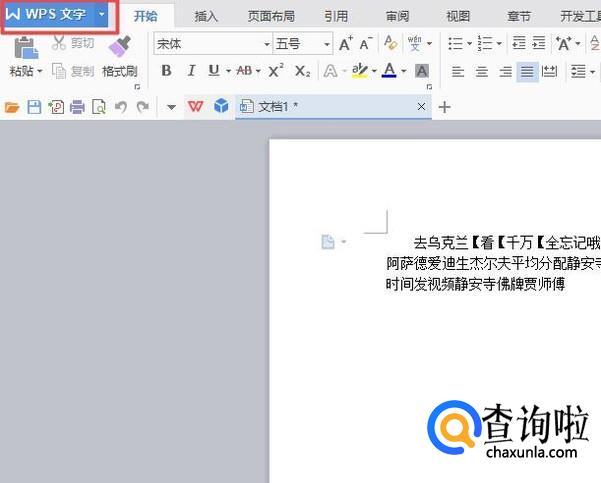Open the 页面布局 ribbon tab

tap(271, 16)
